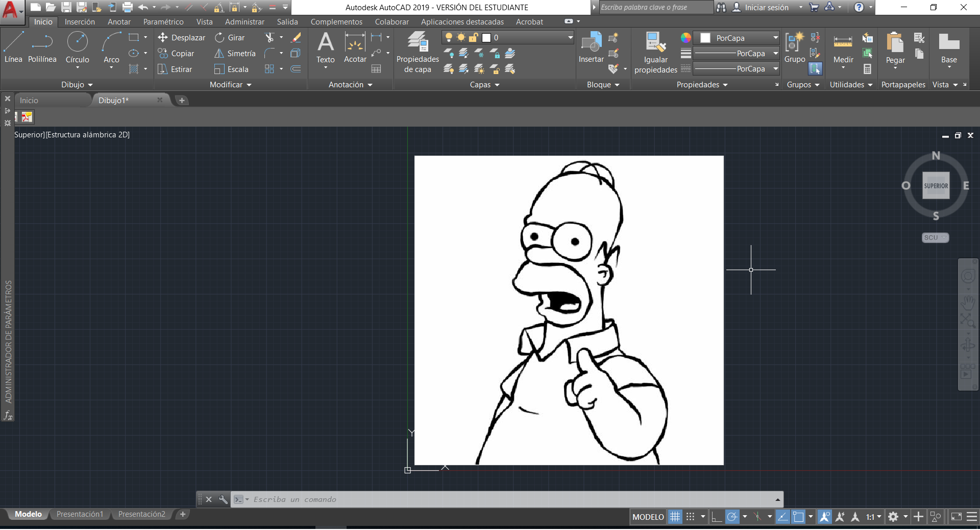The image size is (980, 530).
Task: Toggle clean screen in status bar
Action: tap(957, 517)
